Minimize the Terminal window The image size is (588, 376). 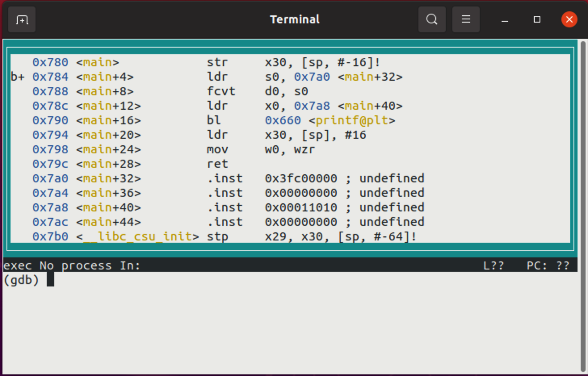pos(504,19)
